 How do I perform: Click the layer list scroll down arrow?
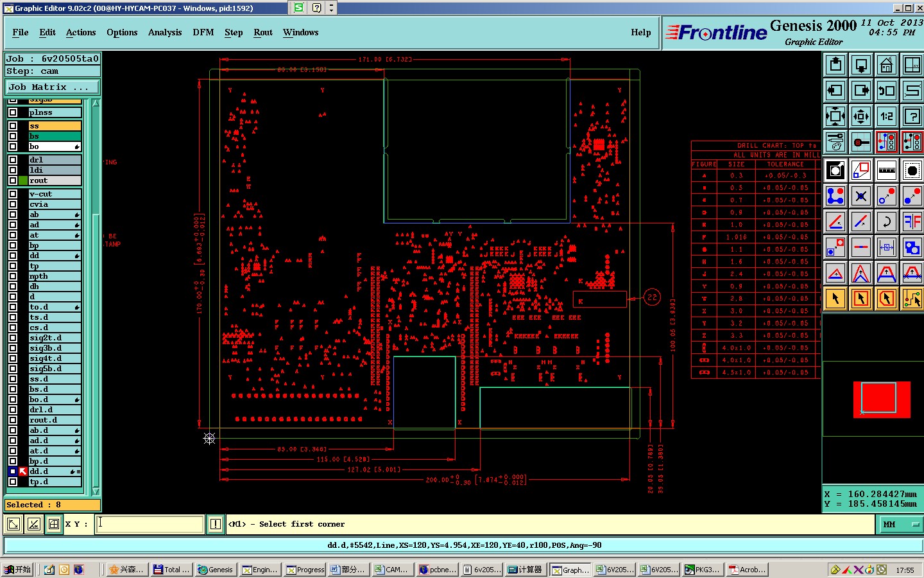(96, 491)
